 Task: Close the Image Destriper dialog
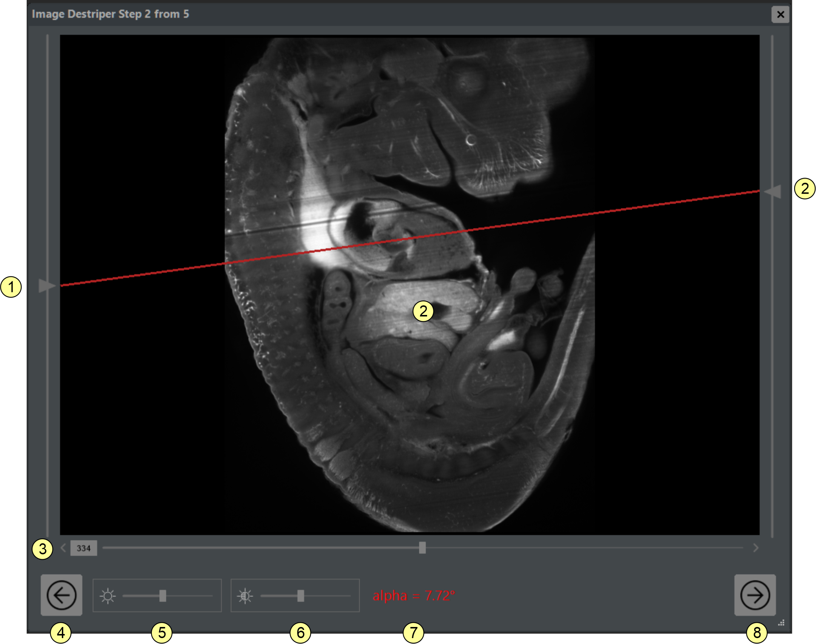[780, 15]
